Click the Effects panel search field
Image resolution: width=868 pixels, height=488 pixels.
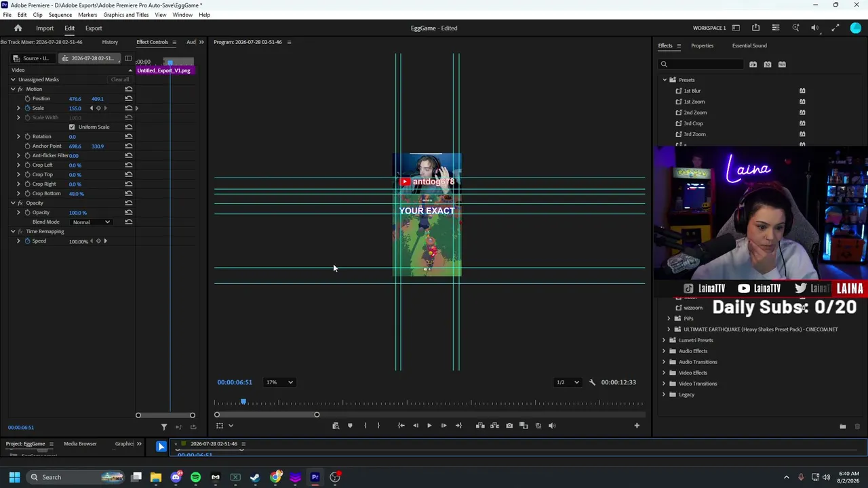(701, 64)
